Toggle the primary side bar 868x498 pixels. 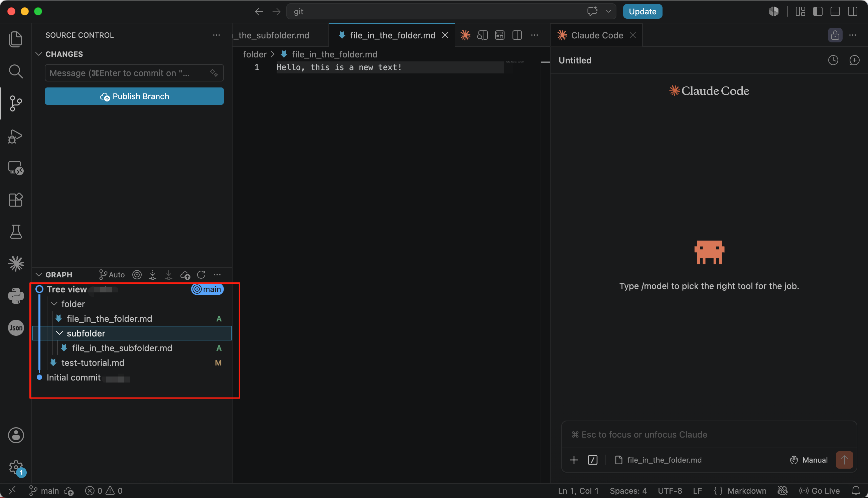pyautogui.click(x=818, y=12)
